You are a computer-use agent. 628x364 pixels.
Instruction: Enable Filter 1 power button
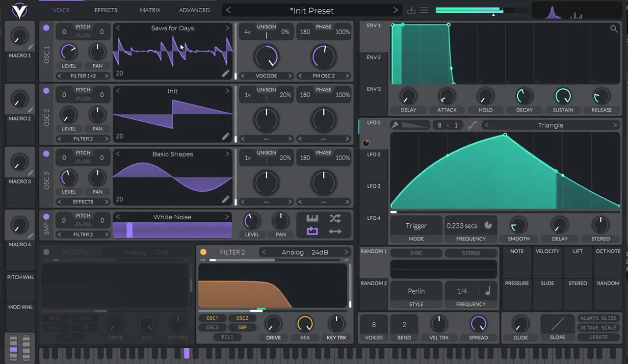pyautogui.click(x=46, y=252)
